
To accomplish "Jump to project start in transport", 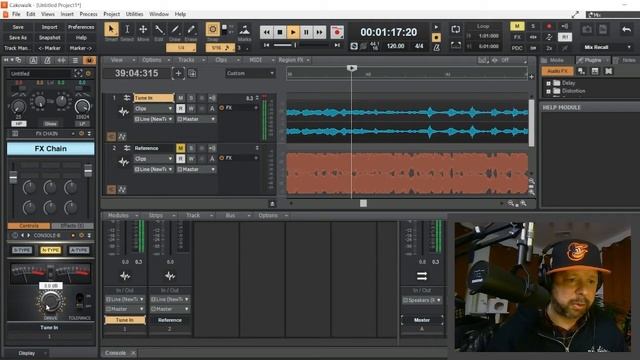I will point(267,45).
